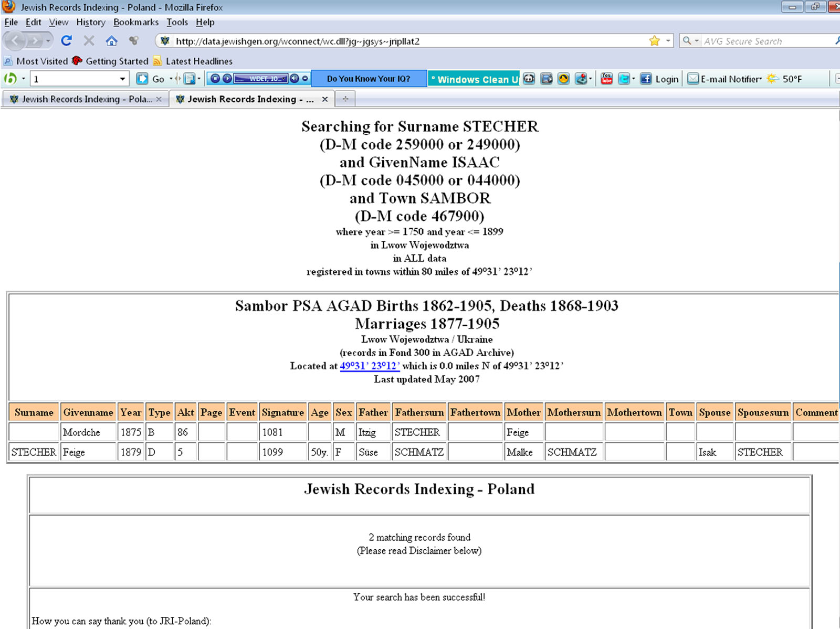Click the SCHMATZ mother surname cell

574,452
